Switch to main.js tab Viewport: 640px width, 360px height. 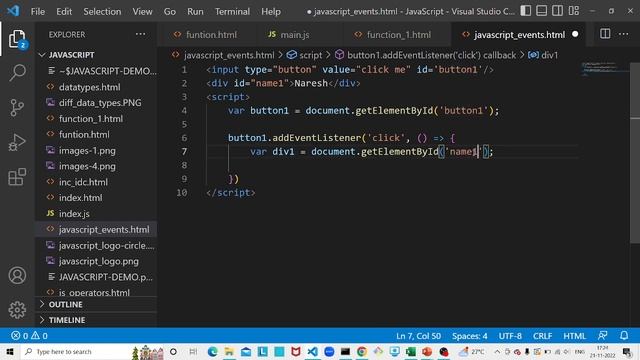click(295, 35)
